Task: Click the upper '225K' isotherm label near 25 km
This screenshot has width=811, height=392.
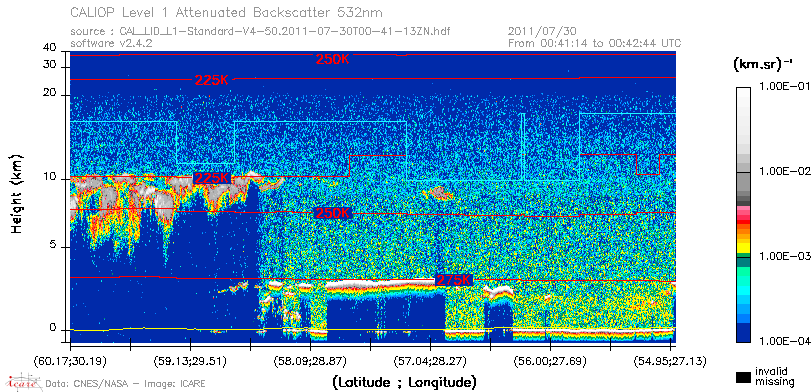Action: click(212, 80)
